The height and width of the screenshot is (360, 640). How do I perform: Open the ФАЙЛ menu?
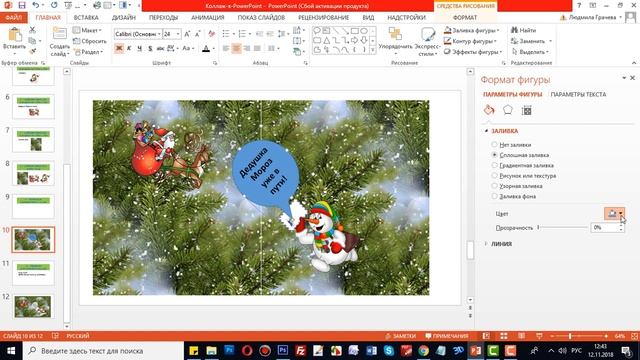(13, 18)
